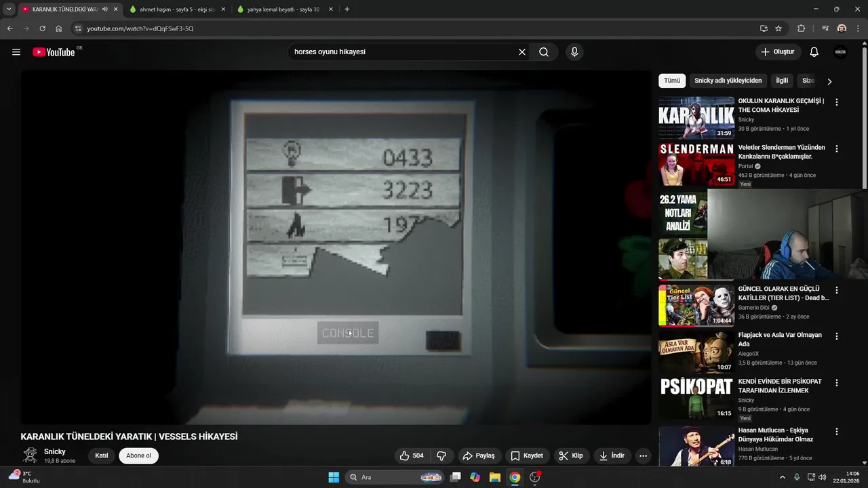Open Flapjack ve Asla Var Olmayan Ada thumbnail
The width and height of the screenshot is (868, 488).
coord(696,352)
